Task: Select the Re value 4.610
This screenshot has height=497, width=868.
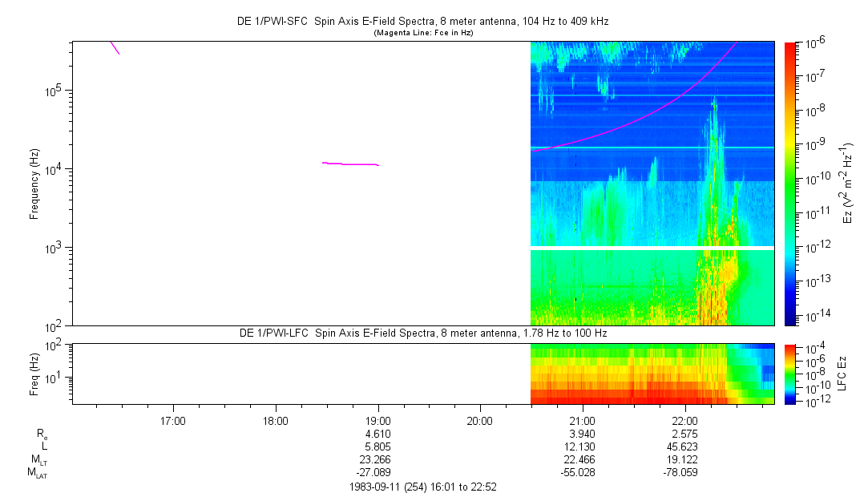Action: [377, 434]
